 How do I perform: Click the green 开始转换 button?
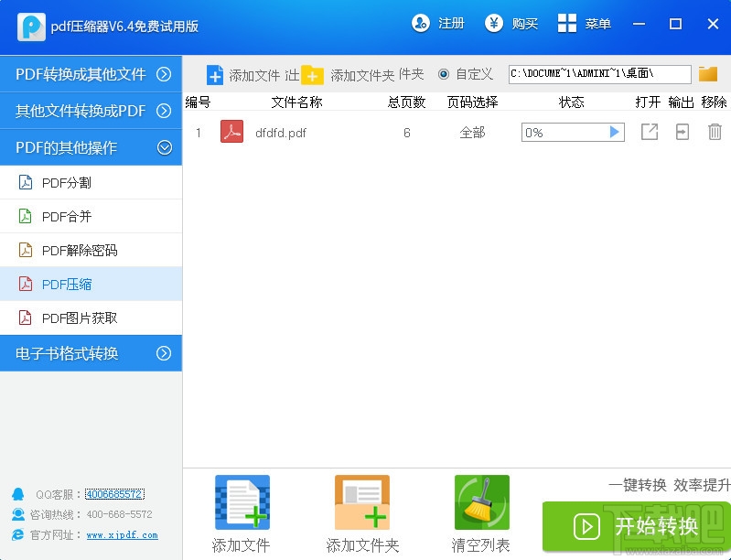point(637,526)
